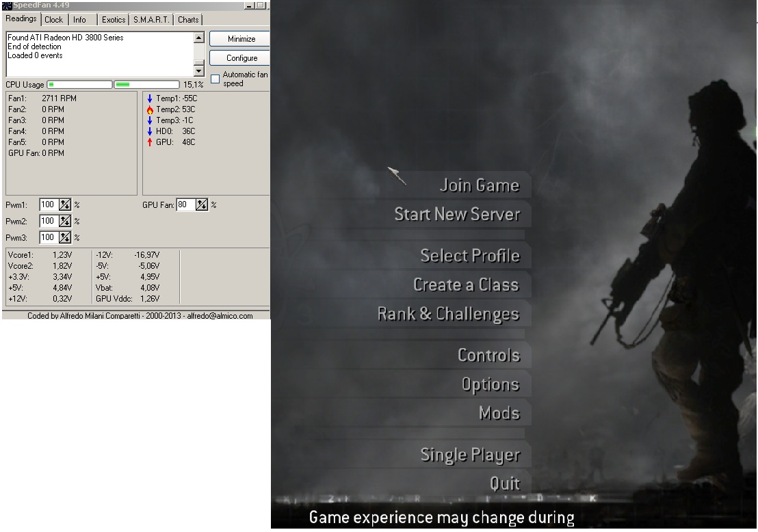758x532 pixels.
Task: Click the Vcore1 1,23V reading
Action: pos(40,255)
